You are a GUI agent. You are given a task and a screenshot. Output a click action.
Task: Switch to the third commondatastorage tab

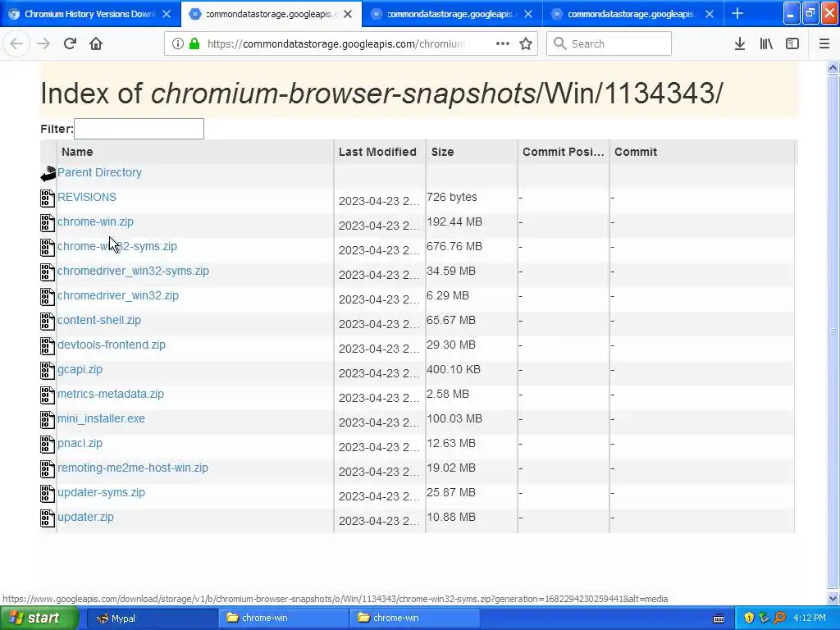452,14
